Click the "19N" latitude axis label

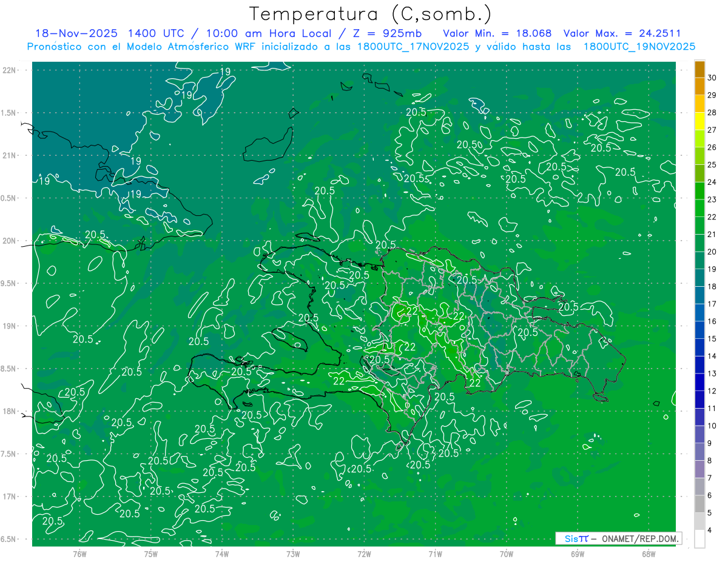click(x=9, y=326)
